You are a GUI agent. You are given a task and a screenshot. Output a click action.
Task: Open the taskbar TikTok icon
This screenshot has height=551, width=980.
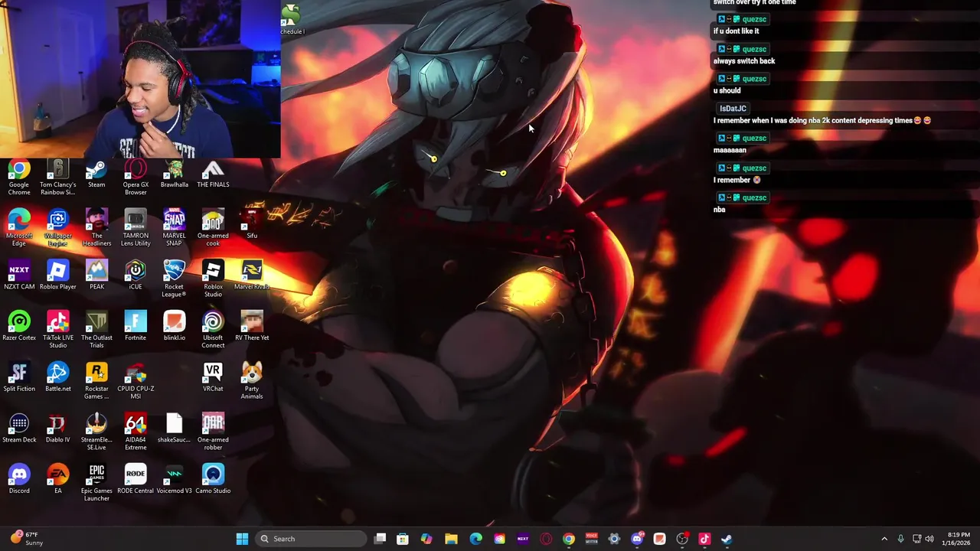704,539
